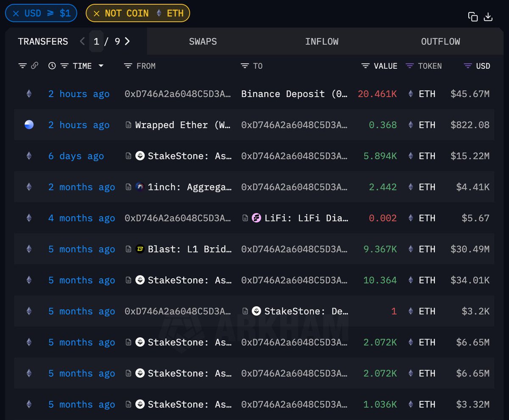Open the LiFi Diamond recipient

point(306,218)
